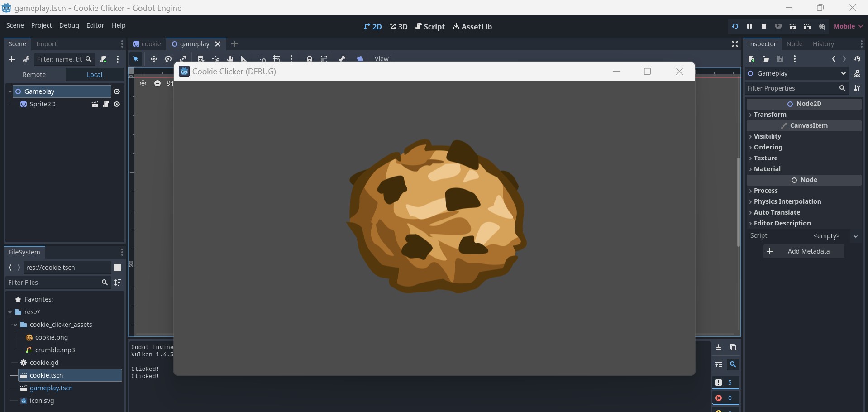Image resolution: width=868 pixels, height=412 pixels.
Task: Open Movie Maker mode toggle
Action: (x=822, y=27)
